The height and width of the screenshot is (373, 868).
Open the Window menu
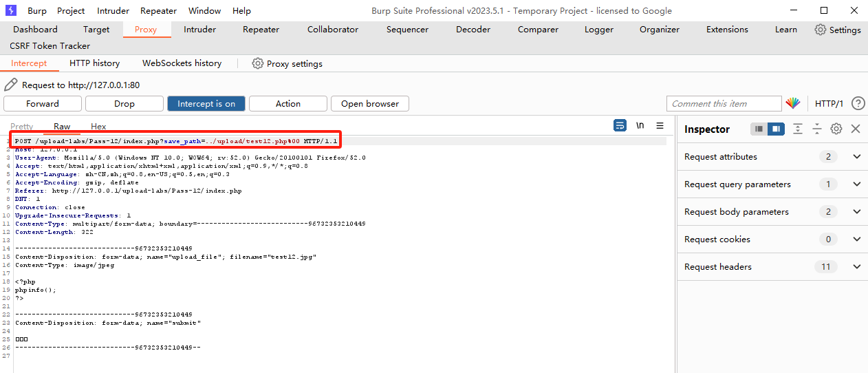coord(204,10)
